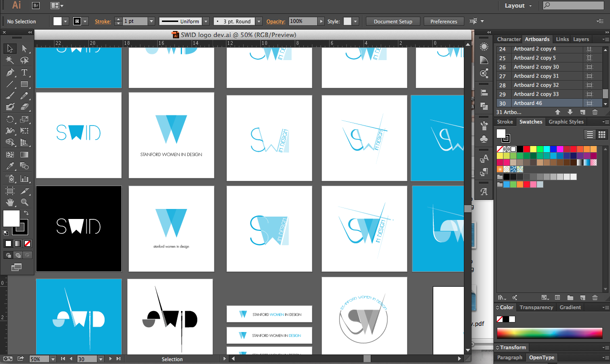Click the Document Setup button

pos(393,21)
